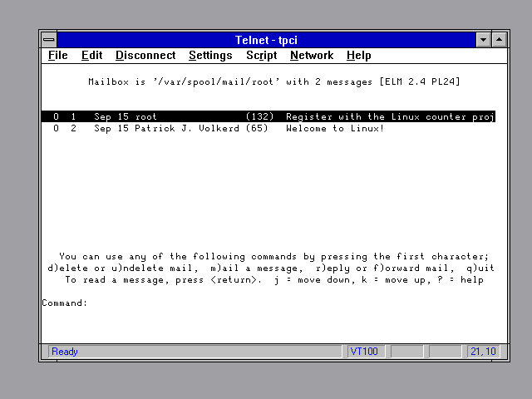This screenshot has height=399, width=532.
Task: Click the VT100 terminal type pane
Action: (x=364, y=352)
